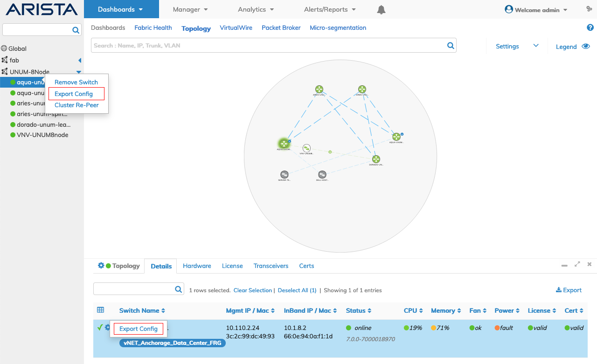Toggle the Legend eye icon

click(586, 47)
